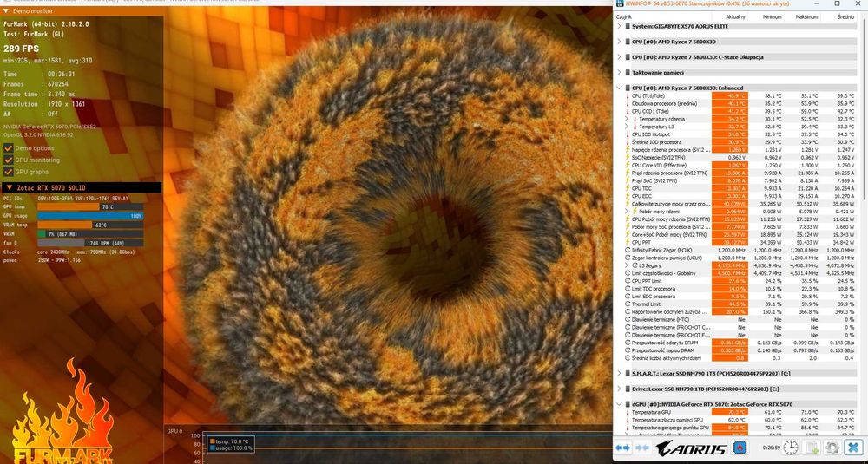Image resolution: width=868 pixels, height=464 pixels.
Task: Toggle the GPU graphs checkbox in FurMark
Action: tap(9, 172)
